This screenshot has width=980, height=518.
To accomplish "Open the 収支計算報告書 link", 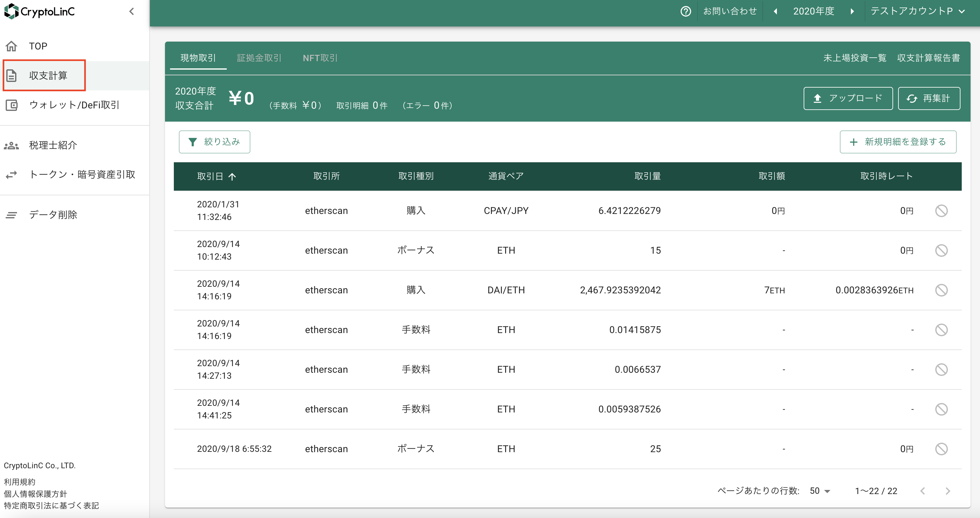I will pos(928,58).
